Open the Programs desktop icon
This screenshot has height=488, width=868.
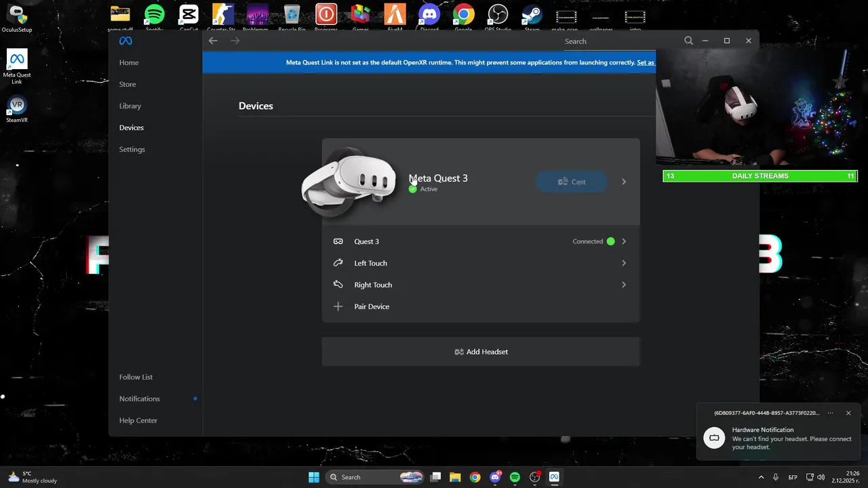pyautogui.click(x=326, y=18)
